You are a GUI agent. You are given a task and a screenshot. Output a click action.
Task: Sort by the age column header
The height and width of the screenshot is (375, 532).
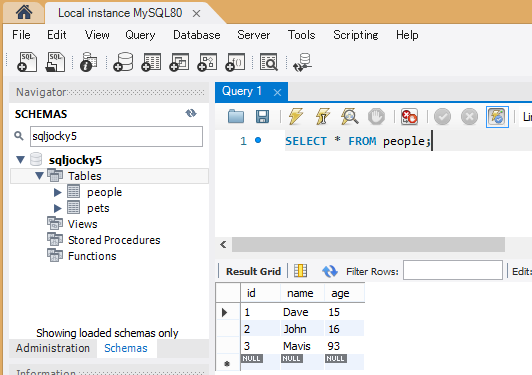coord(344,293)
